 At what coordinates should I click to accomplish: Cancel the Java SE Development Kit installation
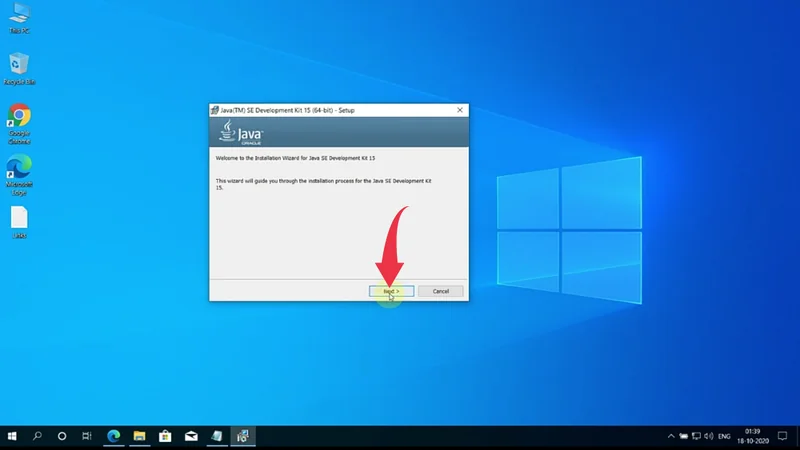tap(440, 291)
